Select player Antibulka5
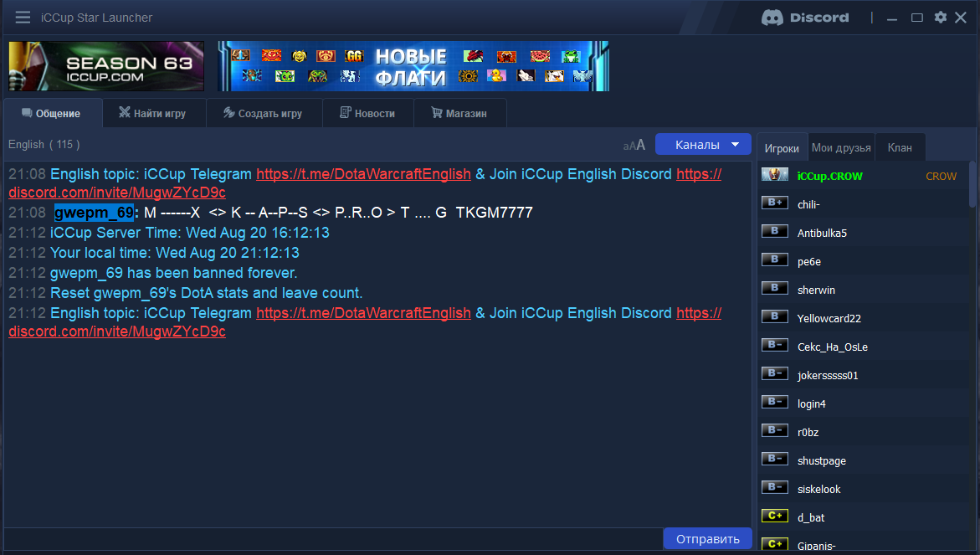980x555 pixels. 865,233
